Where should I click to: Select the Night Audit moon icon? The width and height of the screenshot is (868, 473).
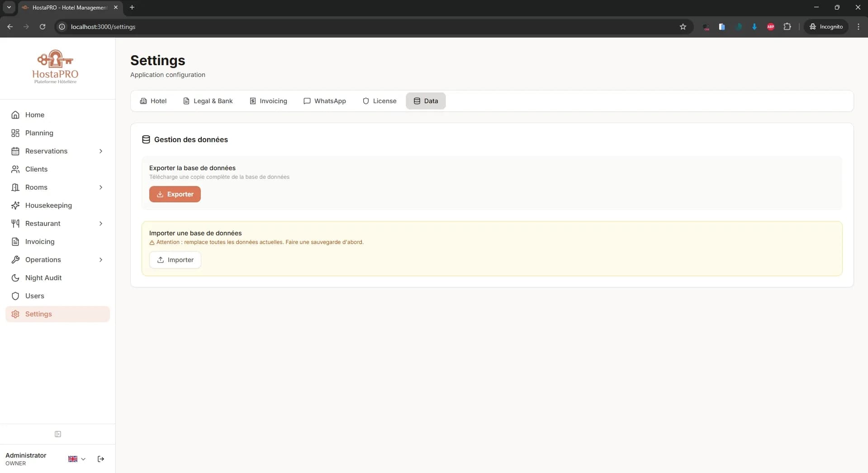click(x=15, y=278)
